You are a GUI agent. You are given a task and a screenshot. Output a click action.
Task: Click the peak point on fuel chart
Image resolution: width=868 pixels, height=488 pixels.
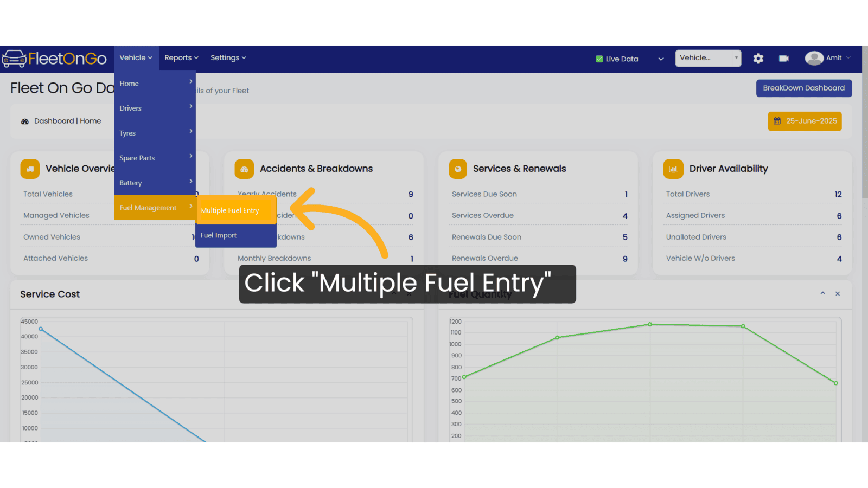point(650,324)
